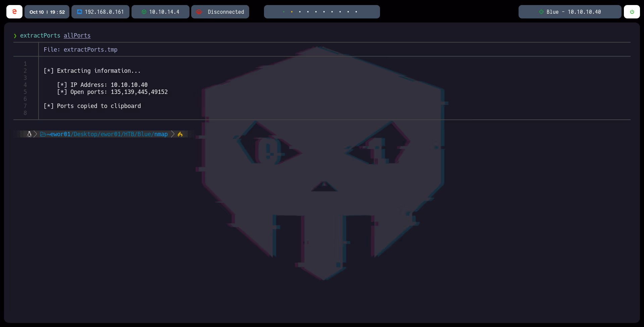The image size is (644, 327).
Task: Click the flame icon in prompt
Action: pyautogui.click(x=180, y=134)
